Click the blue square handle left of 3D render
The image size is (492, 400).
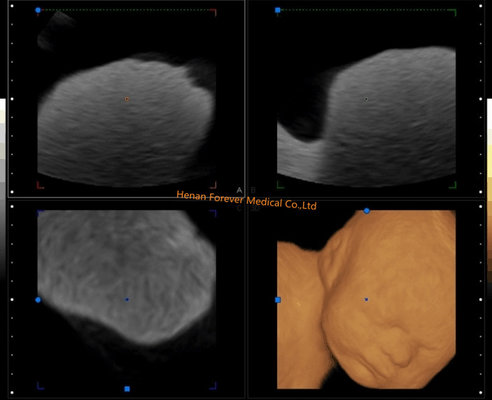coord(278,300)
